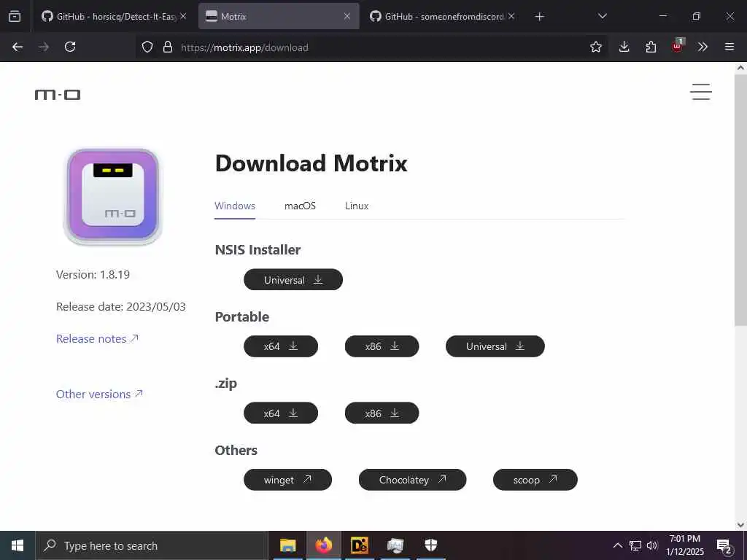747x560 pixels.
Task: Open Firefox downloads panel
Action: (624, 47)
